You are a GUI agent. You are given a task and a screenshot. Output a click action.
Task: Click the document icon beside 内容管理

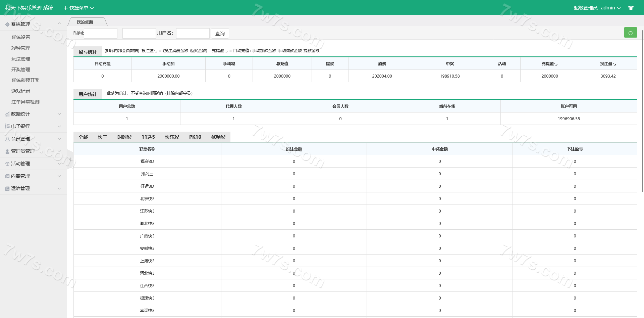click(x=7, y=176)
